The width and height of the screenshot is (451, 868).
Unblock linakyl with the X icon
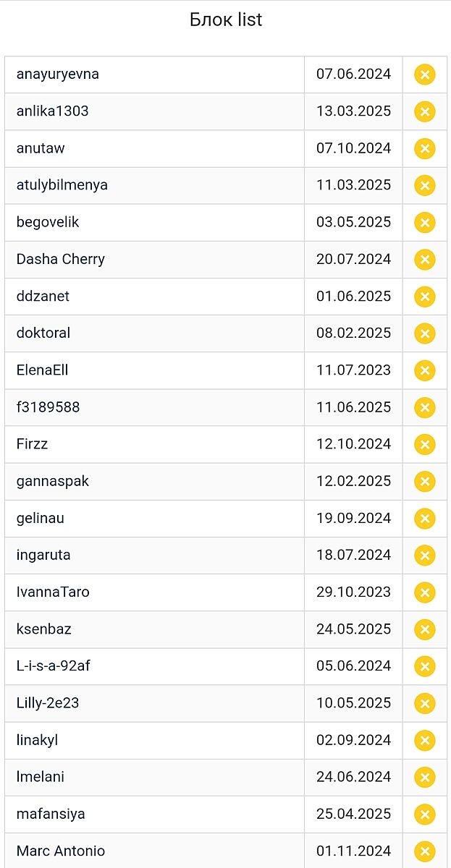click(425, 740)
